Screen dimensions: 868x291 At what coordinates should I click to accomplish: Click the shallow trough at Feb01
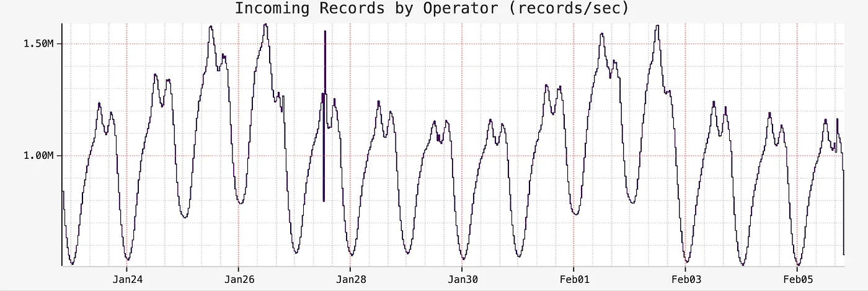click(x=575, y=214)
